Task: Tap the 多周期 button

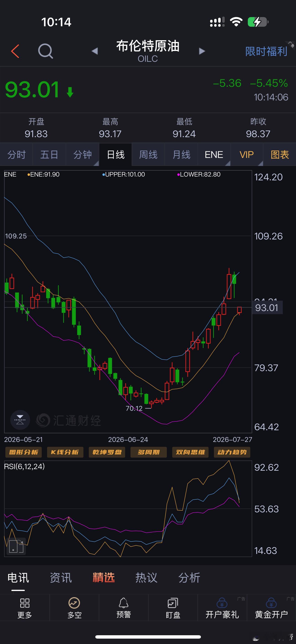Action: [148, 452]
